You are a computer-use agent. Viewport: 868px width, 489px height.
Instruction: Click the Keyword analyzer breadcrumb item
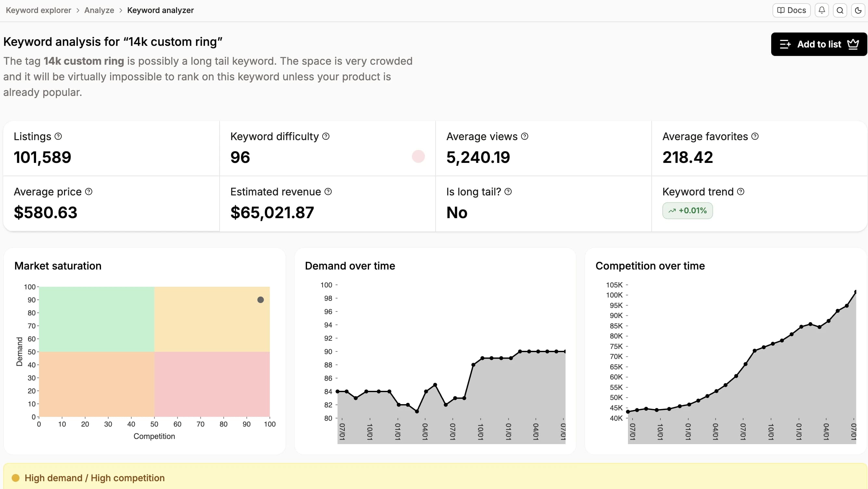(160, 10)
